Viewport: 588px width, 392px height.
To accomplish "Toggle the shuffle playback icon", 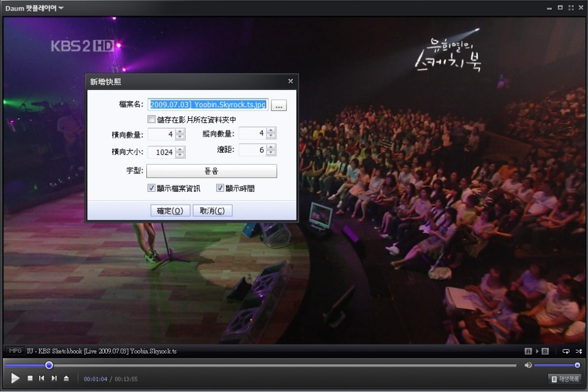I will tap(579, 351).
